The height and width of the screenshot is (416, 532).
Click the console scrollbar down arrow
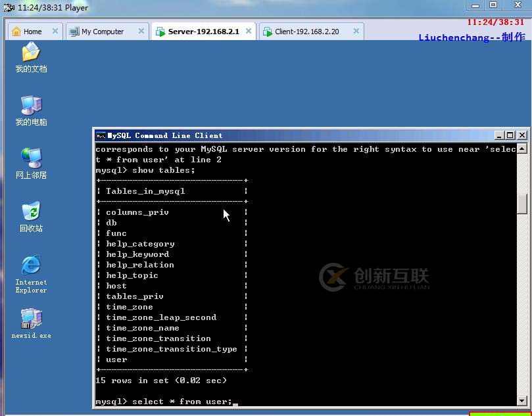coord(522,401)
